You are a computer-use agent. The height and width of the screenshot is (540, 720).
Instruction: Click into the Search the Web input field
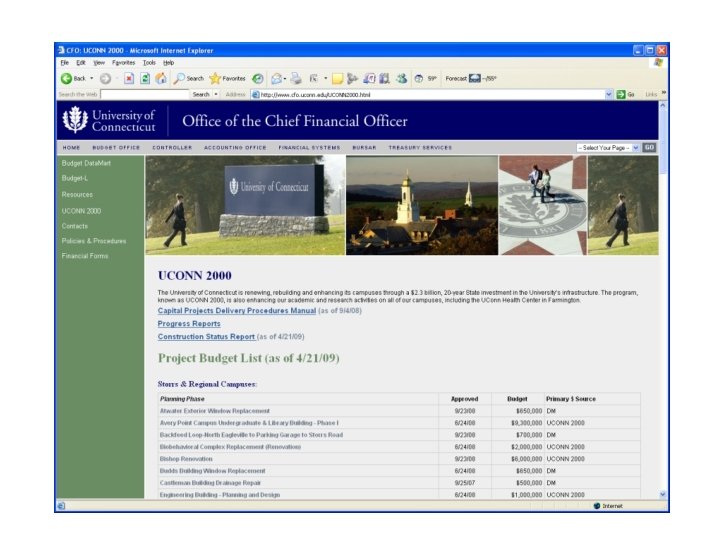(145, 95)
